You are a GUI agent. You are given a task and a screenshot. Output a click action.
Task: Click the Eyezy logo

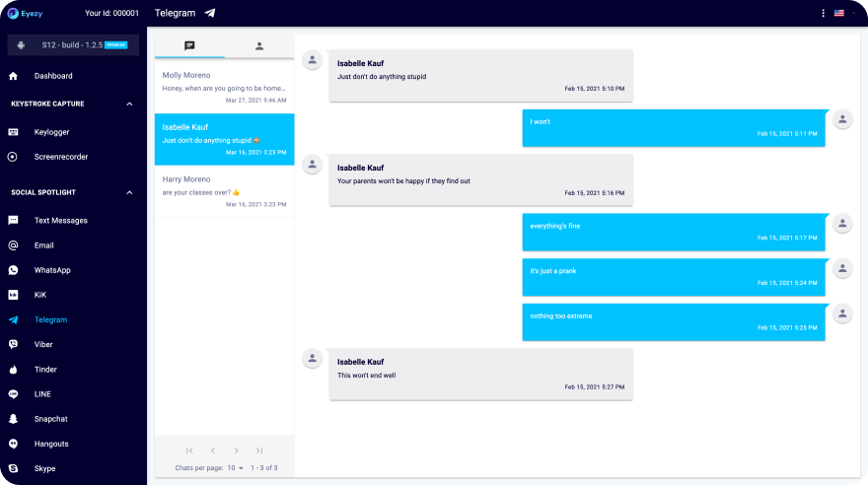(x=25, y=13)
